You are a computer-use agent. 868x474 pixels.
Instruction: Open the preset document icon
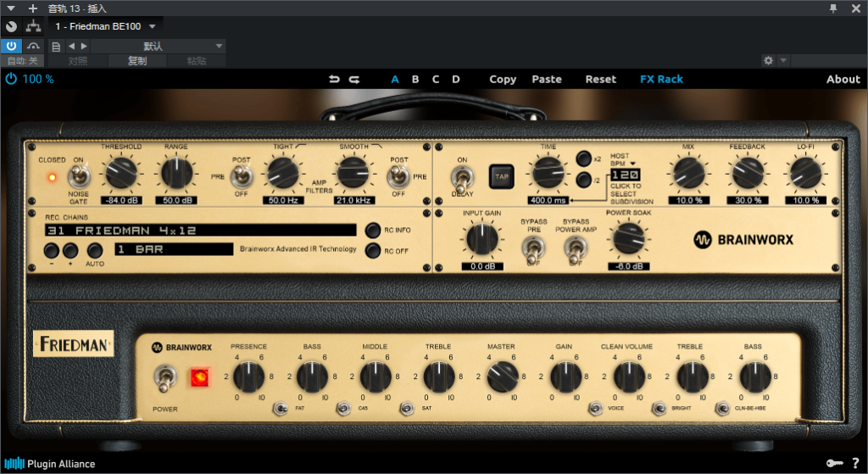pos(56,47)
